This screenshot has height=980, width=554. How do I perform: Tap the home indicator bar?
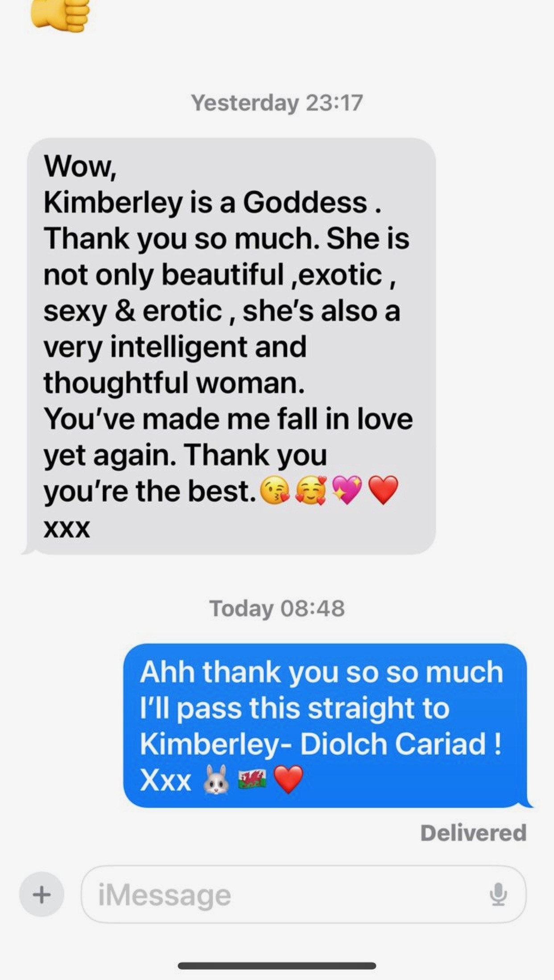pos(277,966)
